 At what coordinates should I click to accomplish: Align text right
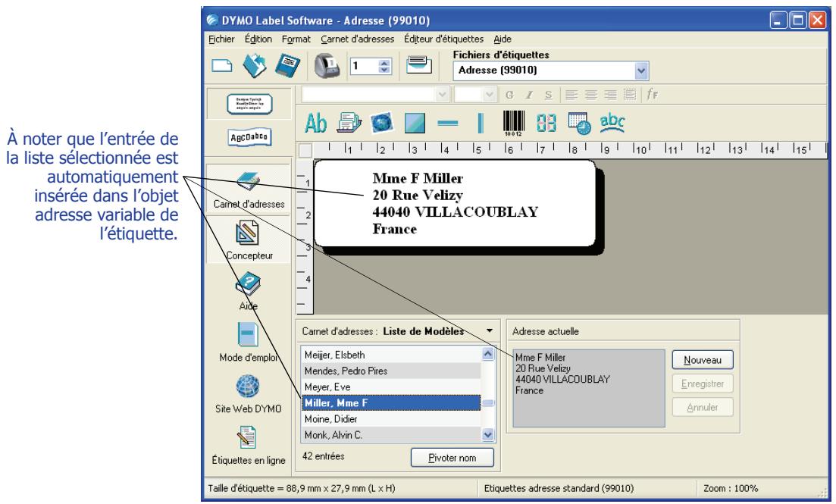pos(610,95)
